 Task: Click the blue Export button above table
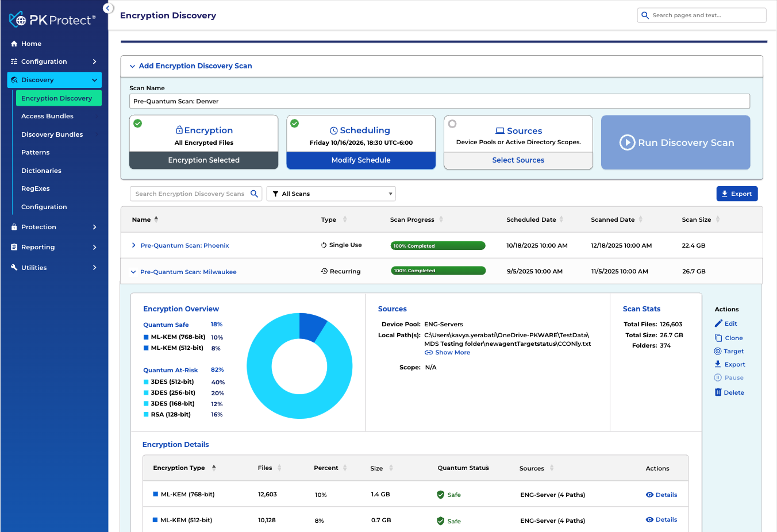pos(737,194)
